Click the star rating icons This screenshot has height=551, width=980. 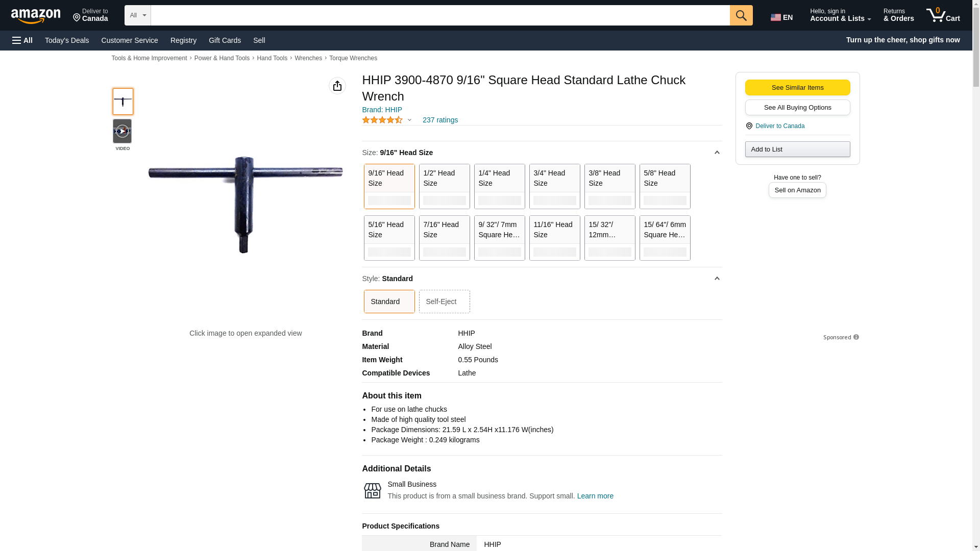tap(382, 120)
